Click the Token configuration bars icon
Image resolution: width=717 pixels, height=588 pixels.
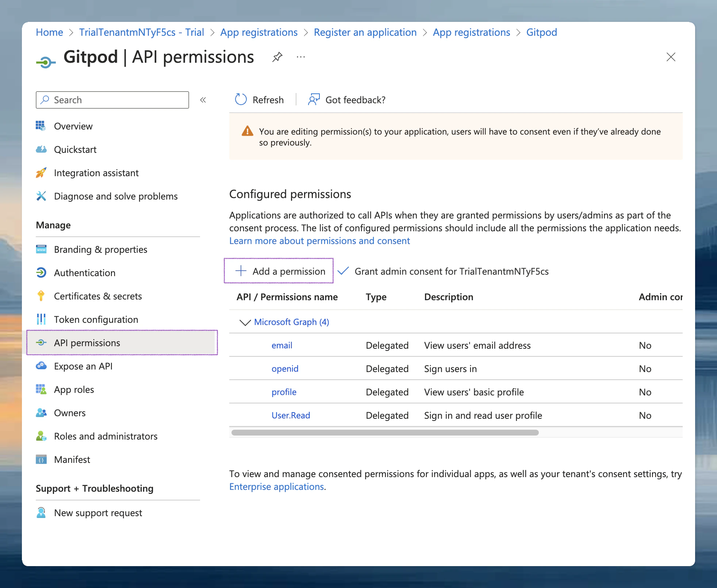tap(41, 320)
